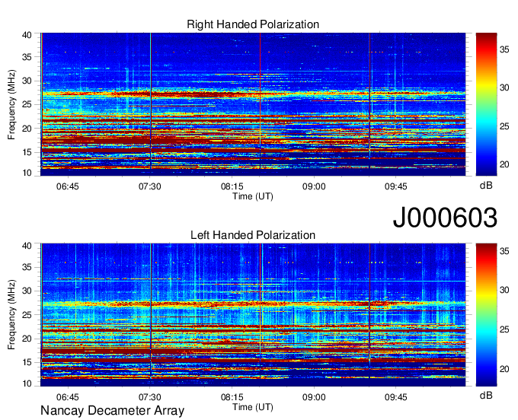
Task: Click the 20 MHz tick on upper plot
Action: [x=27, y=129]
